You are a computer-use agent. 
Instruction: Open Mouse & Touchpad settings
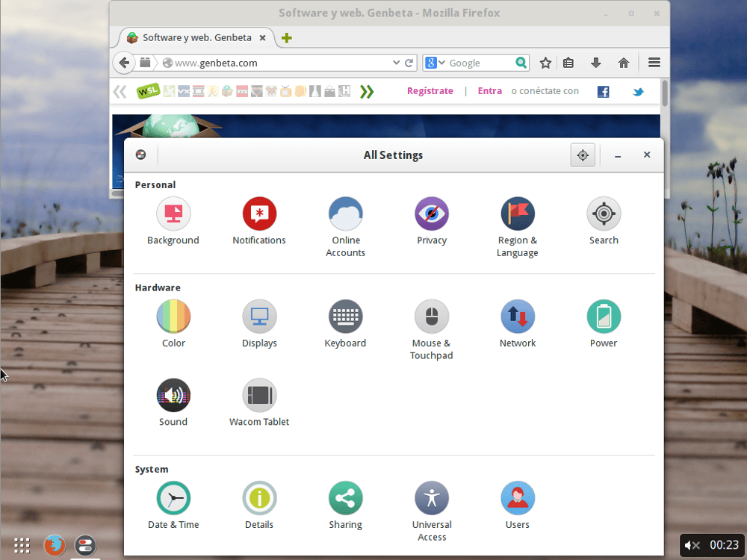point(432,316)
